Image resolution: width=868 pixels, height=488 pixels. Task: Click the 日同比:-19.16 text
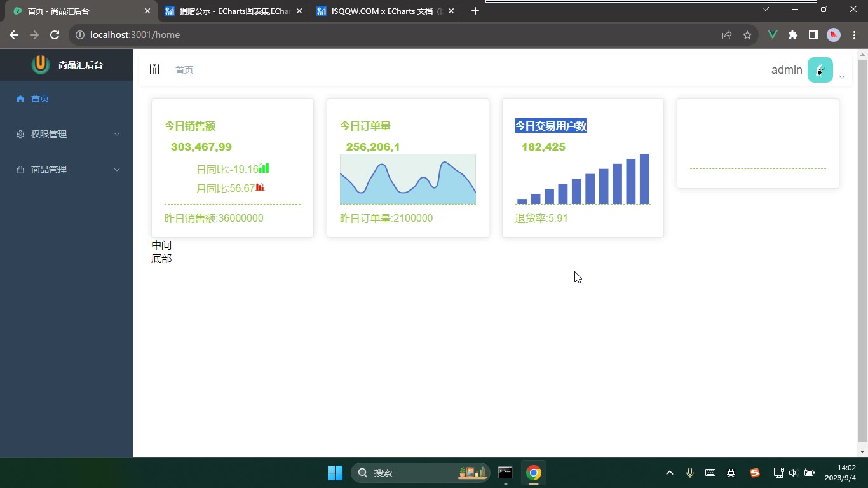coord(227,169)
